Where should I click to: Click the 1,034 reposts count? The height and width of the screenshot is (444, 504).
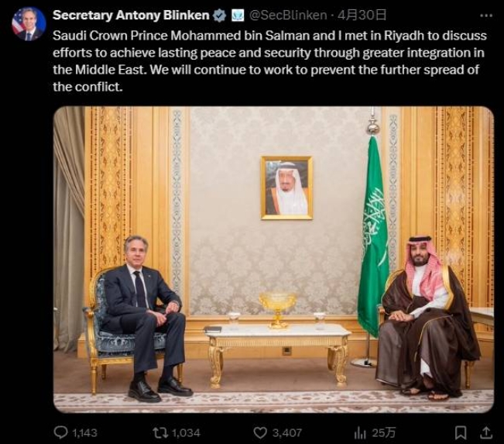(x=186, y=432)
